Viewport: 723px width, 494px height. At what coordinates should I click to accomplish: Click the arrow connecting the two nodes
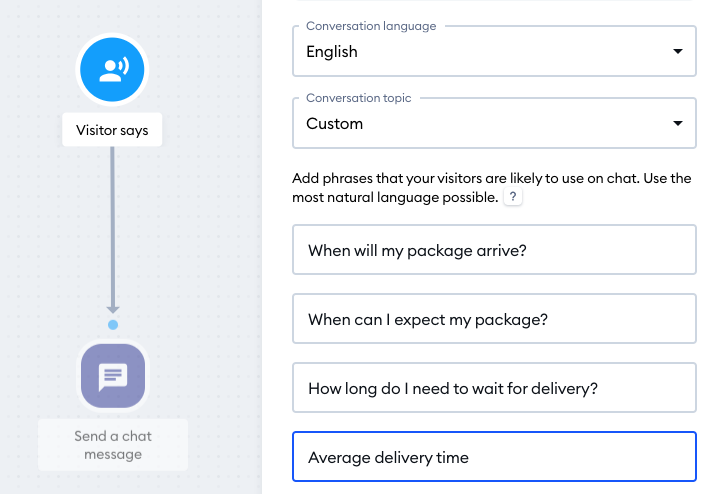(113, 226)
